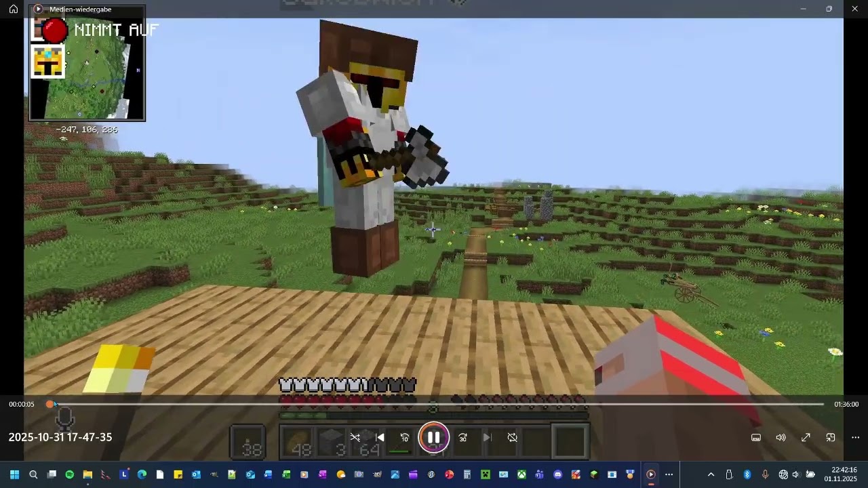
Task: Toggle repeat mode
Action: point(512,437)
